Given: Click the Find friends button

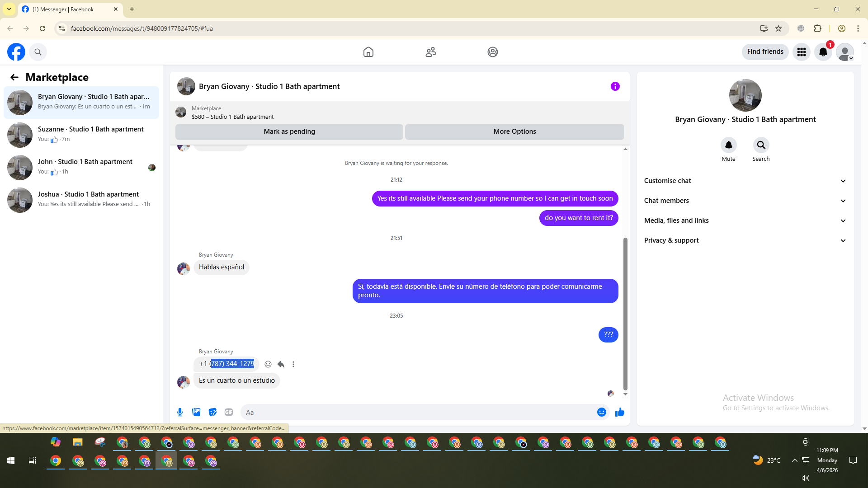Looking at the screenshot, I should (x=765, y=52).
